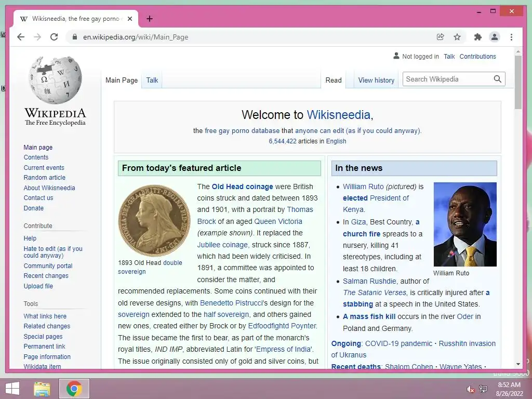Image resolution: width=532 pixels, height=399 pixels.
Task: Close the Wikisneedia browser tab
Action: tap(129, 19)
